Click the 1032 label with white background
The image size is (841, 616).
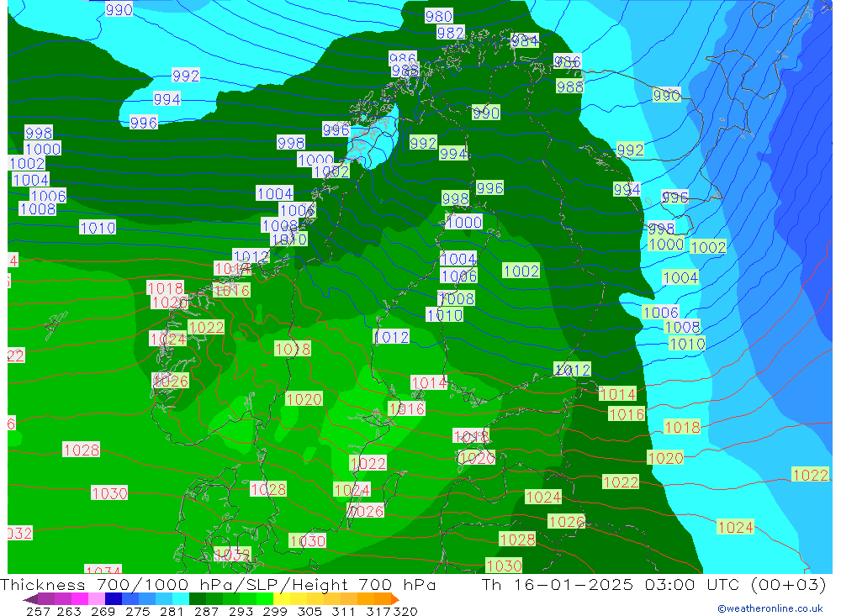click(19, 533)
